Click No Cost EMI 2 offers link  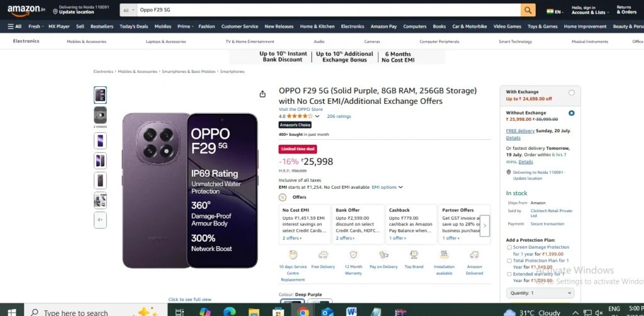coord(292,238)
